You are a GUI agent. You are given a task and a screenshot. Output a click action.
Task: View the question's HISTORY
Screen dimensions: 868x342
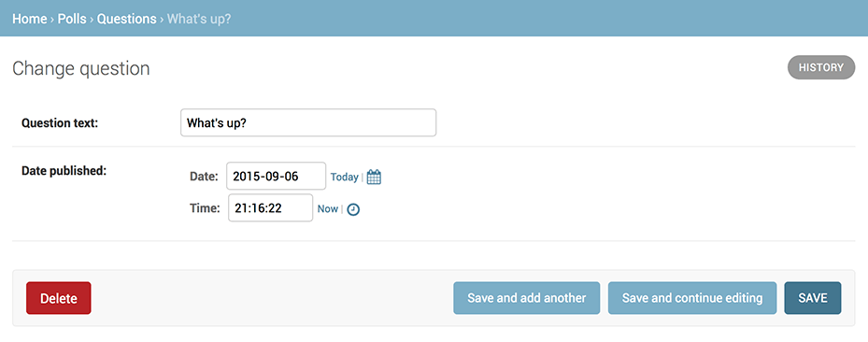point(821,67)
